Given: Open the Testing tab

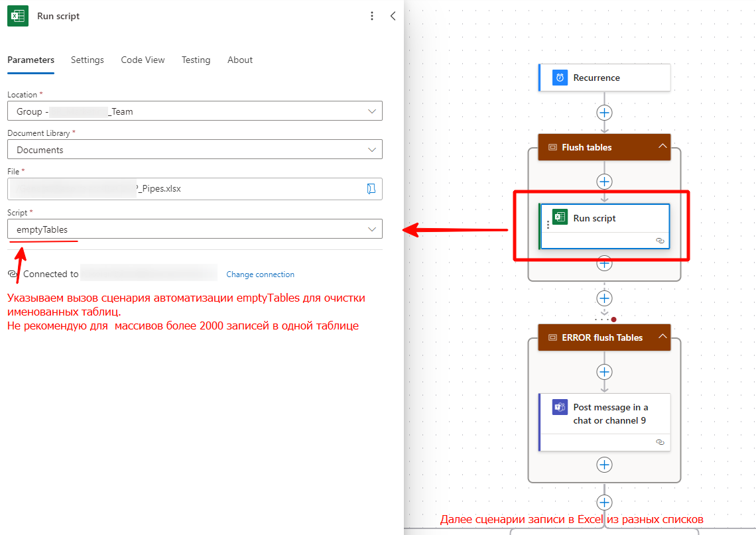Looking at the screenshot, I should [196, 60].
